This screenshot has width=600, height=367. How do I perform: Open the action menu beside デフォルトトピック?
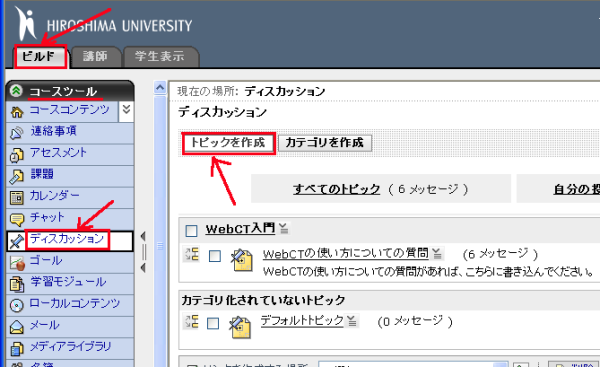(x=352, y=321)
